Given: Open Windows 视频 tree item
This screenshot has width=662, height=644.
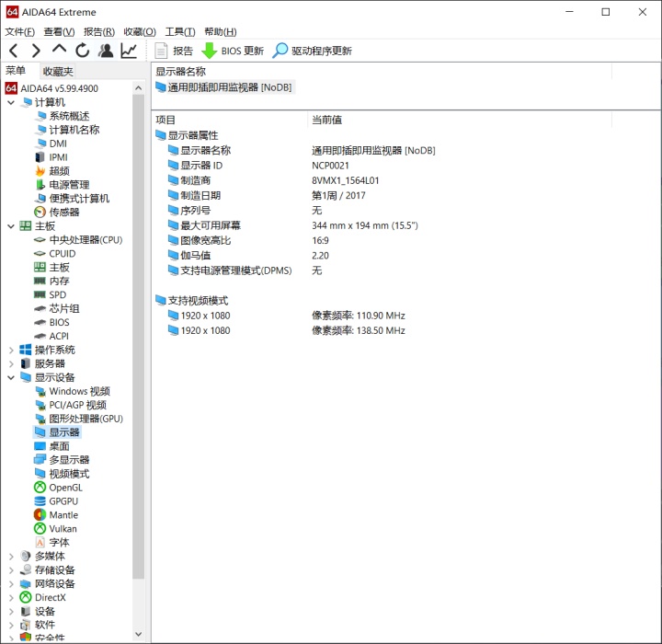Looking at the screenshot, I should pyautogui.click(x=73, y=391).
